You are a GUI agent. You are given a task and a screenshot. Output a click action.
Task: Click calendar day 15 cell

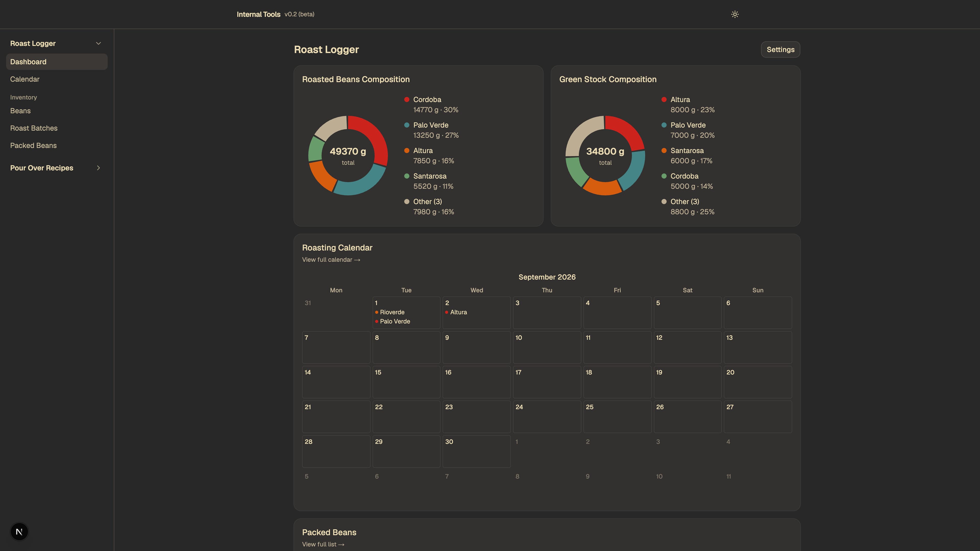click(x=406, y=382)
